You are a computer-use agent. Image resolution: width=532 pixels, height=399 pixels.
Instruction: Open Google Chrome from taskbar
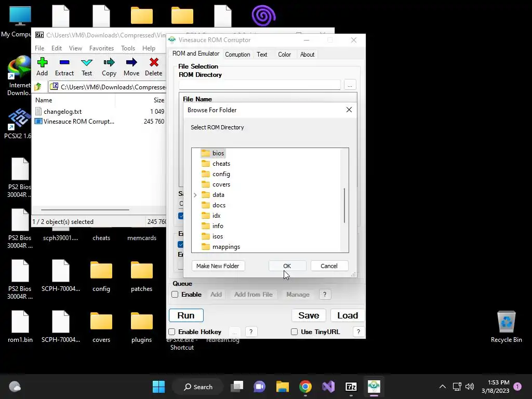point(305,387)
